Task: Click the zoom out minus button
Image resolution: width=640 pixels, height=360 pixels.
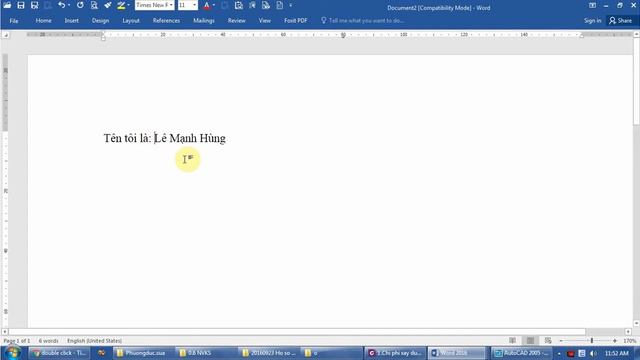Action: pyautogui.click(x=561, y=340)
